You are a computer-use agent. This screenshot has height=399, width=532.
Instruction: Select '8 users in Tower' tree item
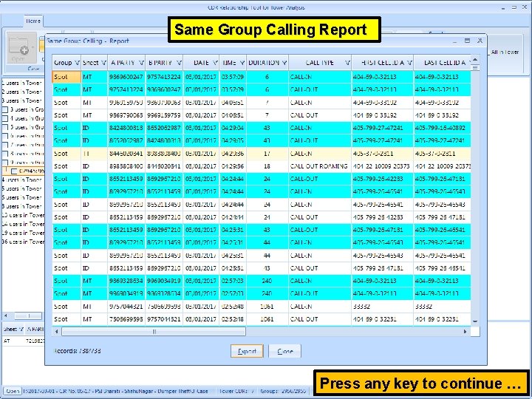[21, 206]
